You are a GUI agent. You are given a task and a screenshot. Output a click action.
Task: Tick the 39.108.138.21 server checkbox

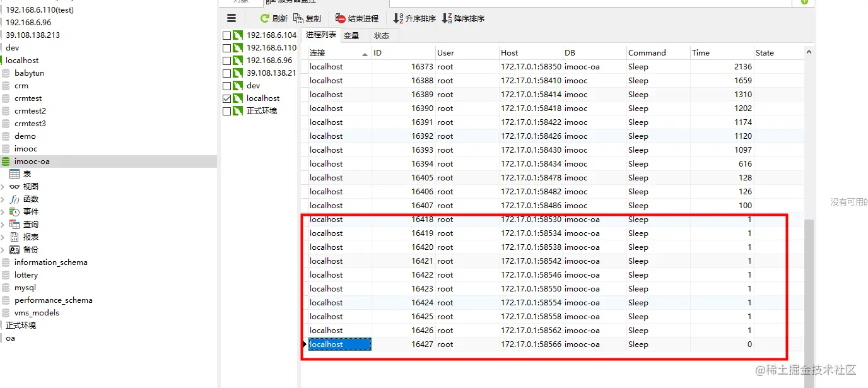(x=227, y=73)
